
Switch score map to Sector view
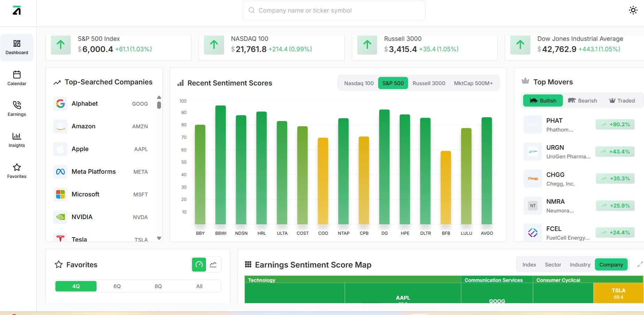pos(553,265)
